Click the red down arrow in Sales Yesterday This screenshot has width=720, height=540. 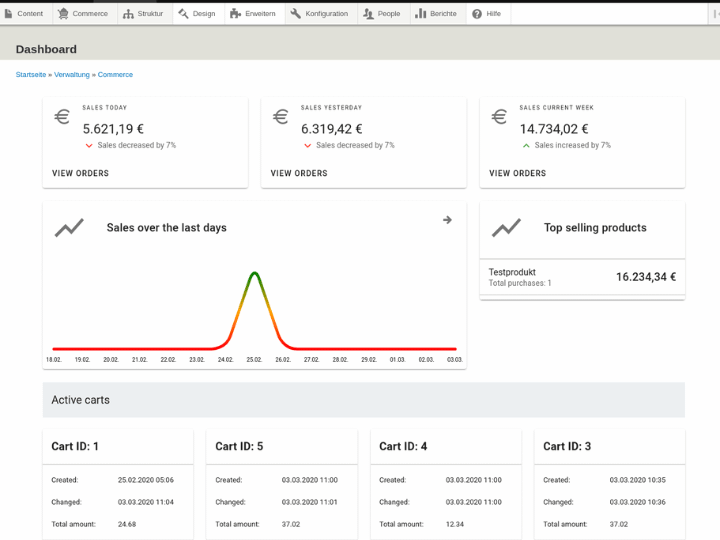pyautogui.click(x=308, y=146)
